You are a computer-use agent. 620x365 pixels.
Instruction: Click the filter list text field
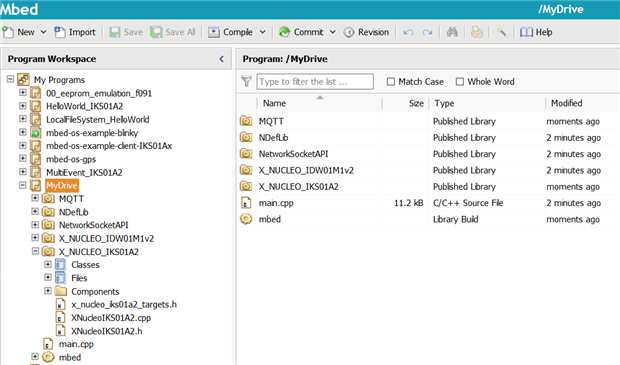315,81
